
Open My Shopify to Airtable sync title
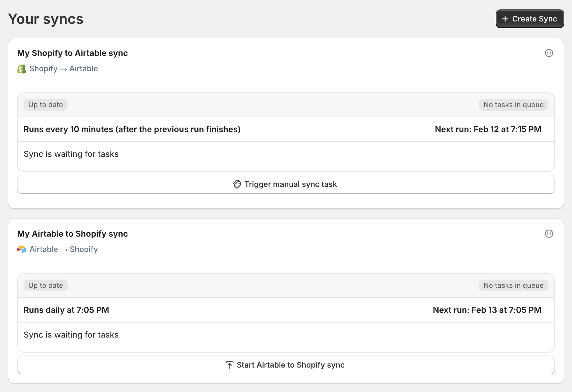(72, 53)
